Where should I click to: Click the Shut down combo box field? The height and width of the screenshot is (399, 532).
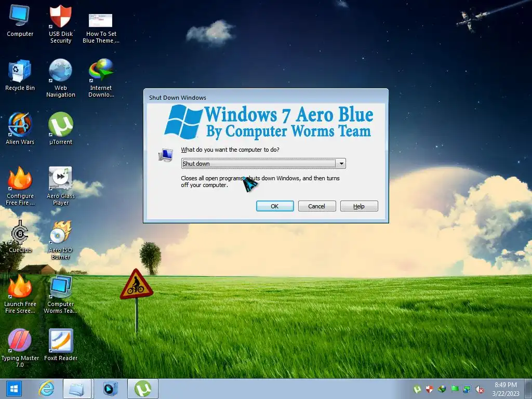tap(263, 164)
